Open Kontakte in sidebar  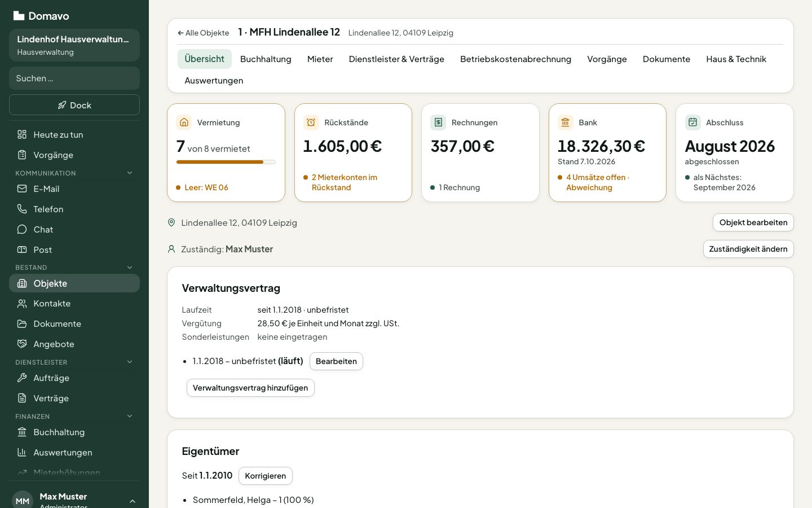click(74, 303)
